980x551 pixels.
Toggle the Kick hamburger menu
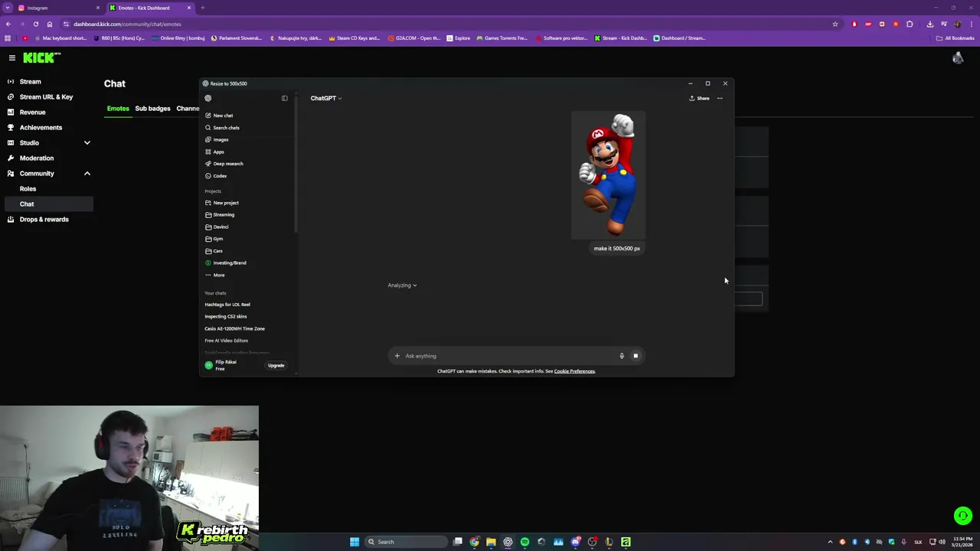coord(11,57)
